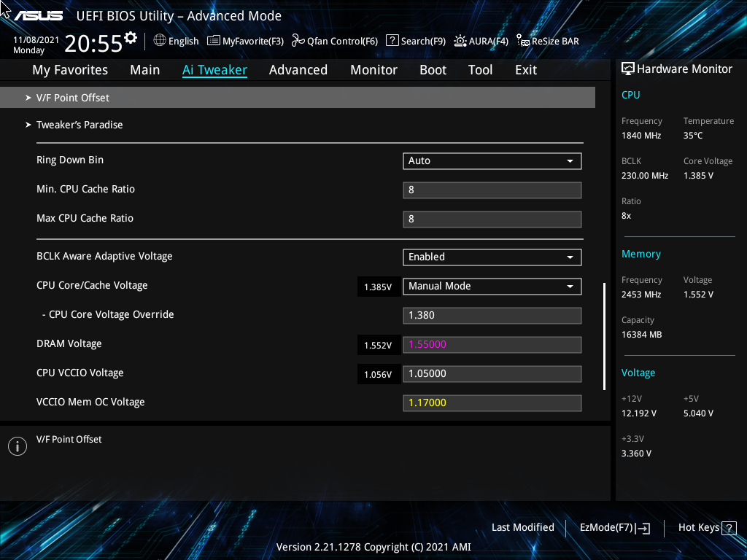Open MyFavorite(F3) menu
Viewport: 747px width, 560px height.
(245, 41)
